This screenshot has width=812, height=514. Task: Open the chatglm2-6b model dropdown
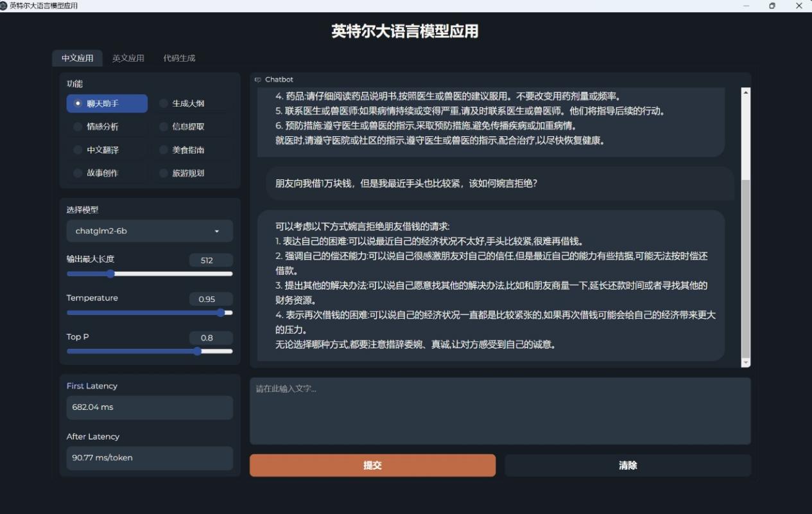pyautogui.click(x=150, y=231)
